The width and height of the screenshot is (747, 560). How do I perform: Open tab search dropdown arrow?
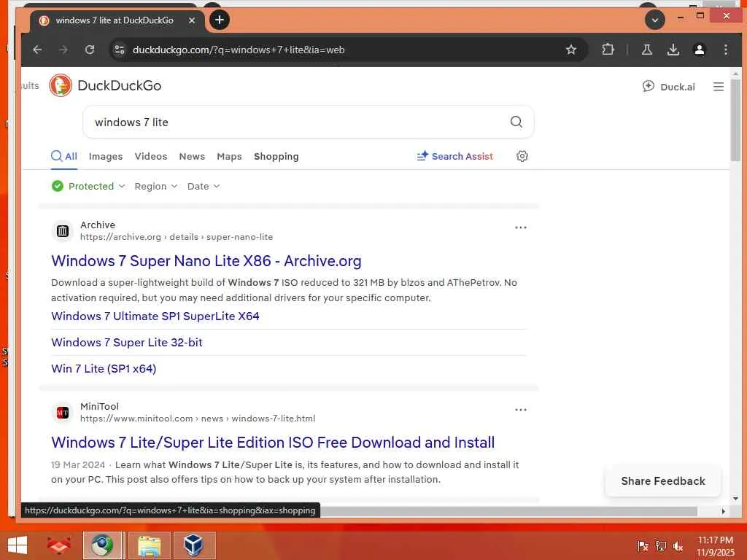655,20
